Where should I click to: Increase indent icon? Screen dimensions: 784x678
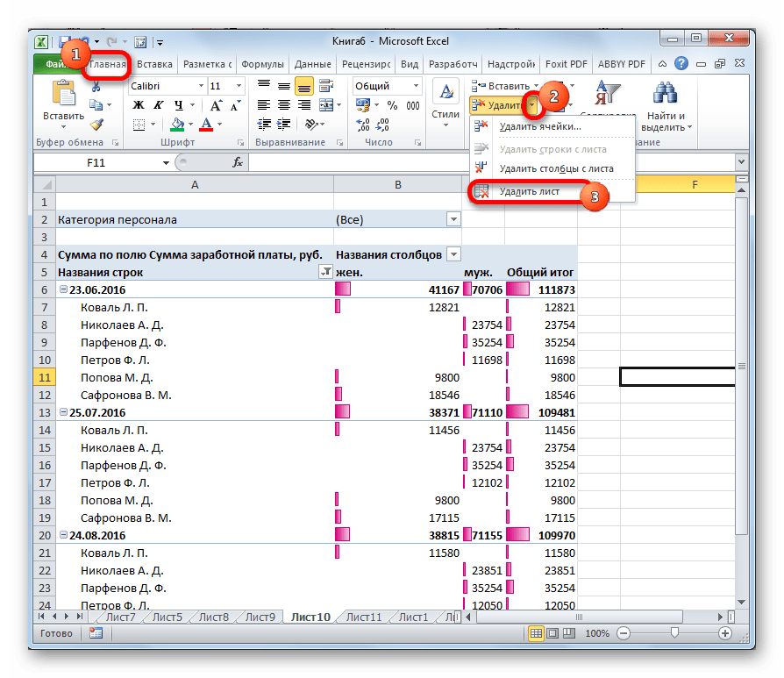(284, 124)
